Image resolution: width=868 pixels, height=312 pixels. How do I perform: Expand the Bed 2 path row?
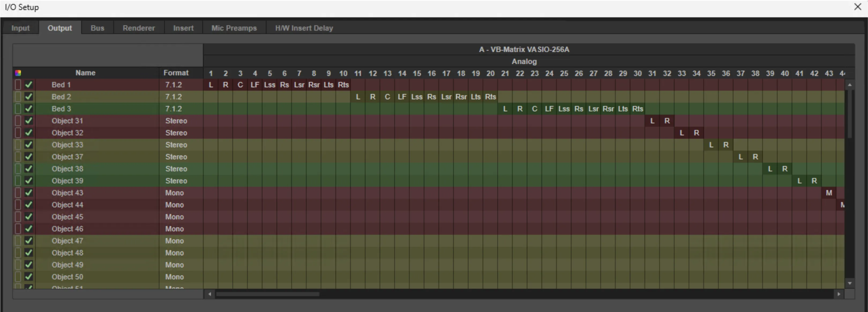18,97
